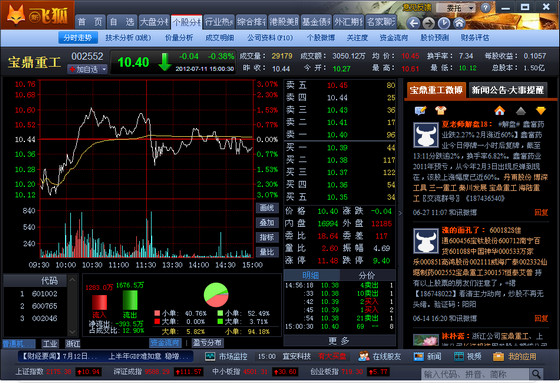Click 回复 link under first weibo post
This screenshot has width=560, height=383.
[x=541, y=213]
